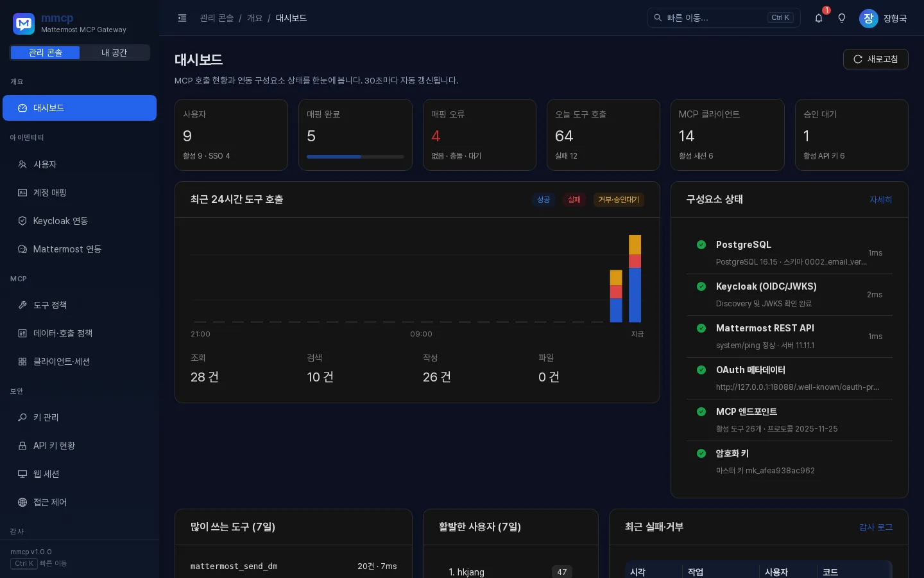Switch to the 관리 콘솔 tab

click(45, 53)
